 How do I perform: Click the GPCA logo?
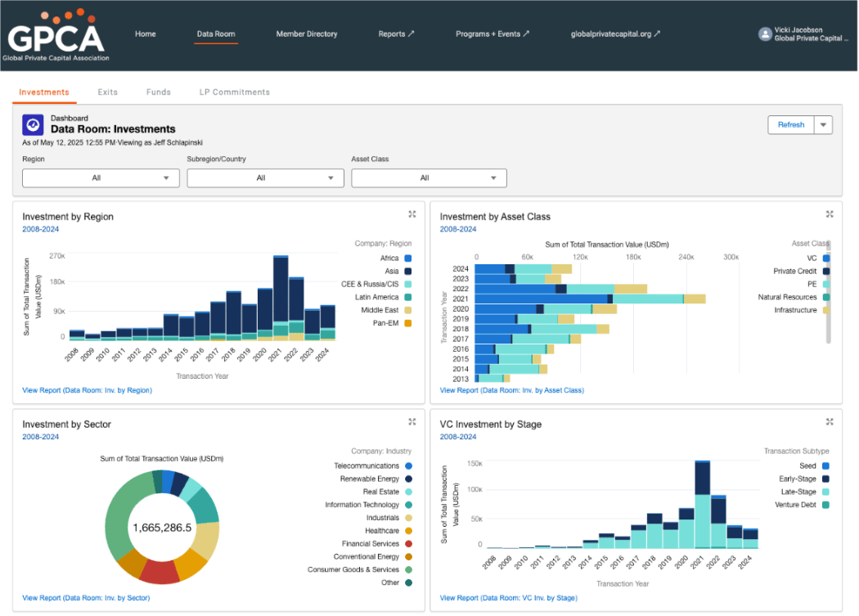(x=56, y=36)
